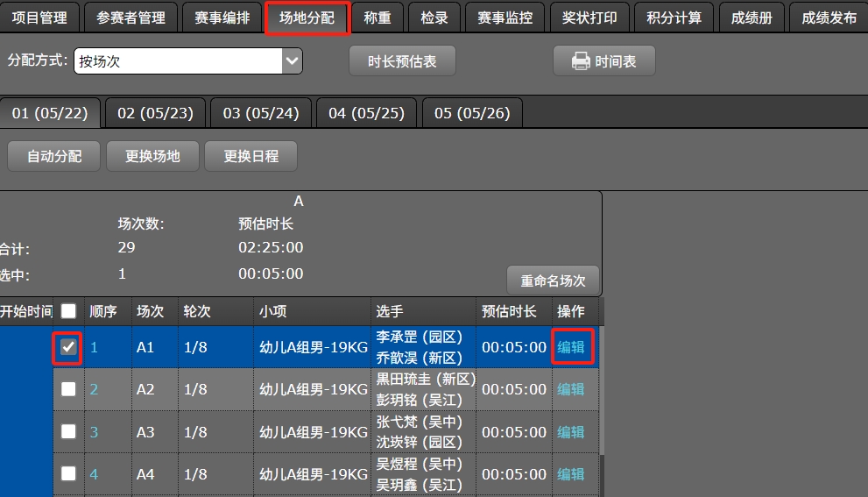
Task: Open the 分配方式 dropdown list
Action: (x=292, y=61)
